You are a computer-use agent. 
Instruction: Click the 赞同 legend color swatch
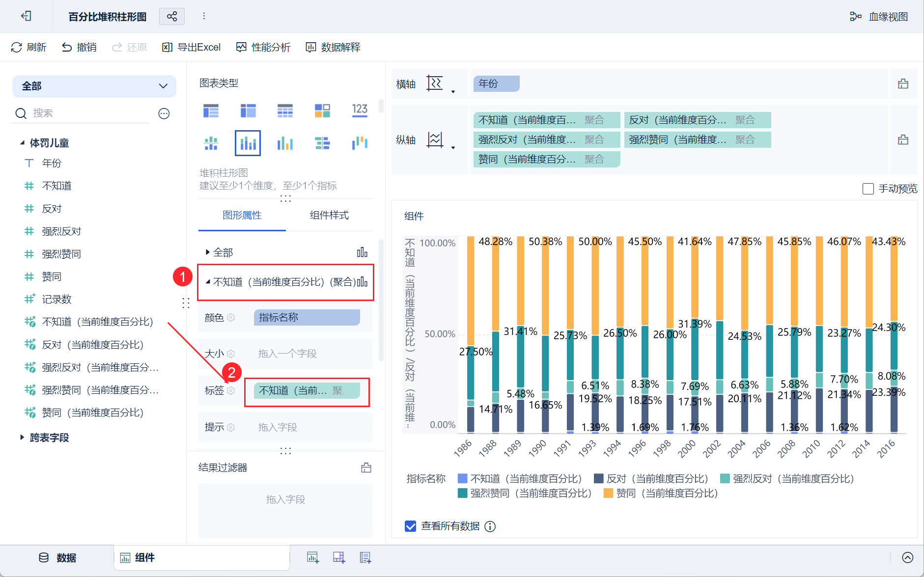[608, 493]
